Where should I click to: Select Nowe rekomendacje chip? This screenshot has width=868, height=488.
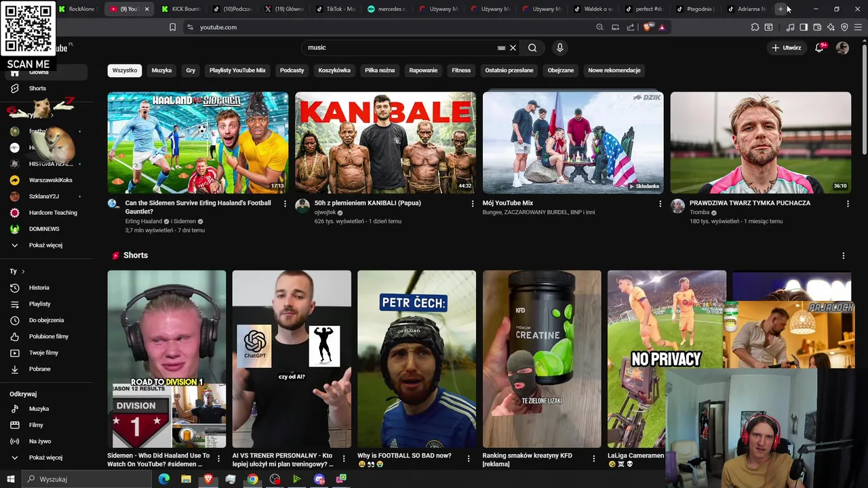614,70
